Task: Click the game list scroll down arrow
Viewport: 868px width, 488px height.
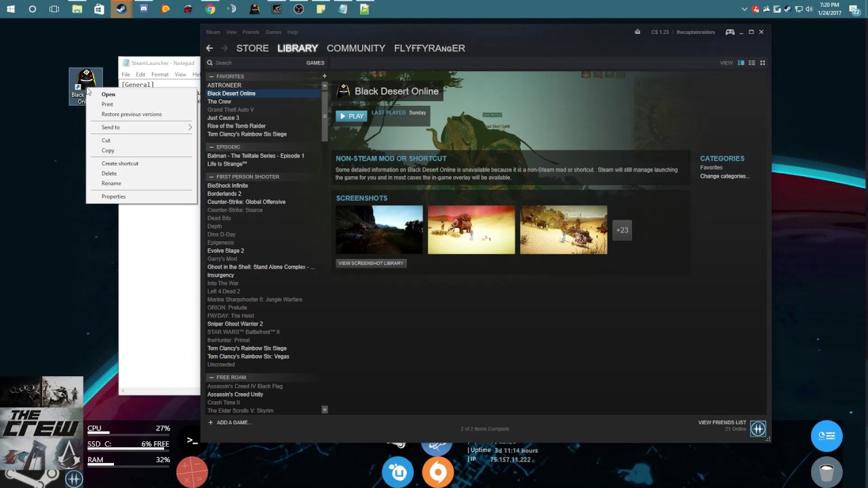Action: tap(324, 409)
